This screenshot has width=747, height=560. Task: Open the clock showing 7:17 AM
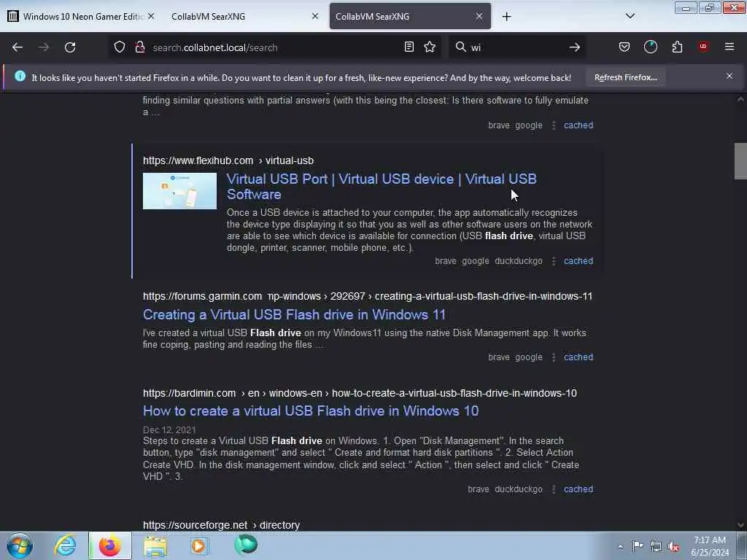[710, 545]
